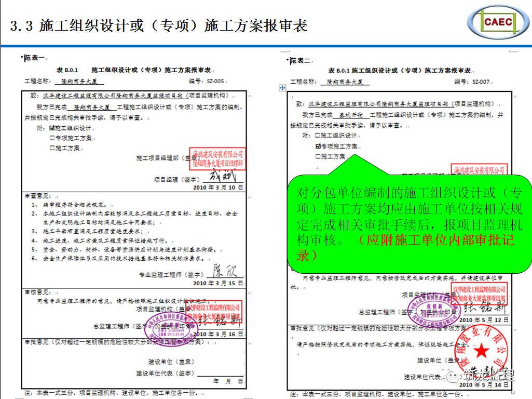Click the table move handle on the right form
The width and height of the screenshot is (532, 399).
click(x=283, y=88)
